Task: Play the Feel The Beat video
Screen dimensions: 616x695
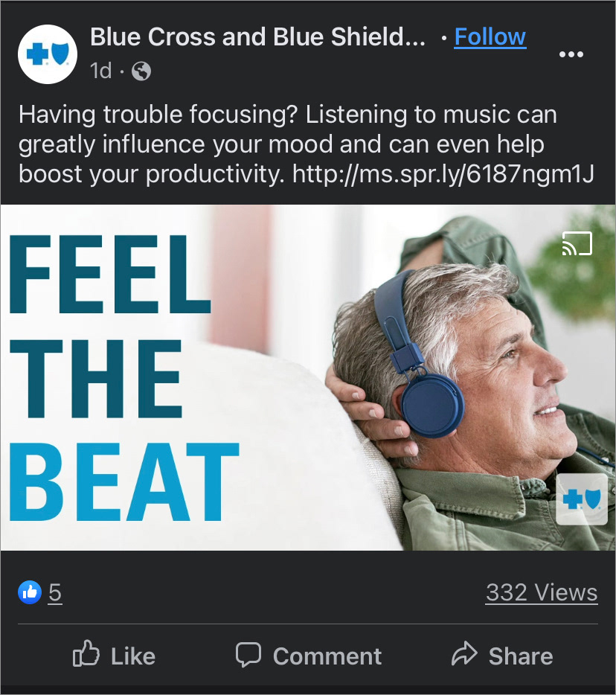Action: point(308,378)
